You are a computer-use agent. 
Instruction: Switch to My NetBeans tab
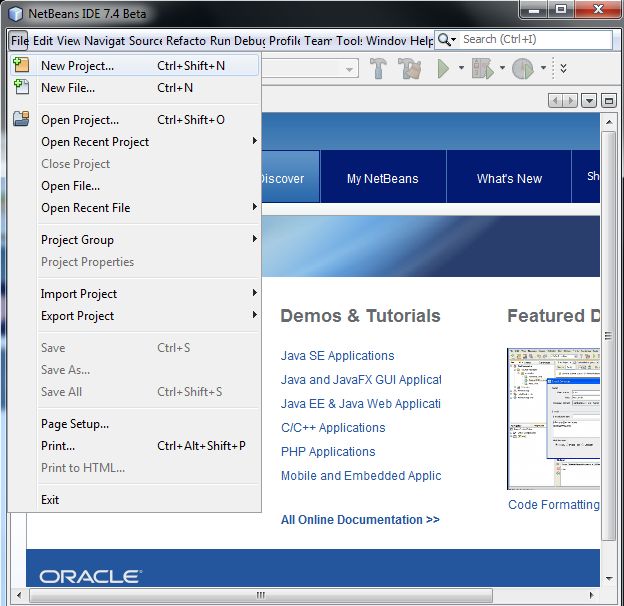click(383, 178)
